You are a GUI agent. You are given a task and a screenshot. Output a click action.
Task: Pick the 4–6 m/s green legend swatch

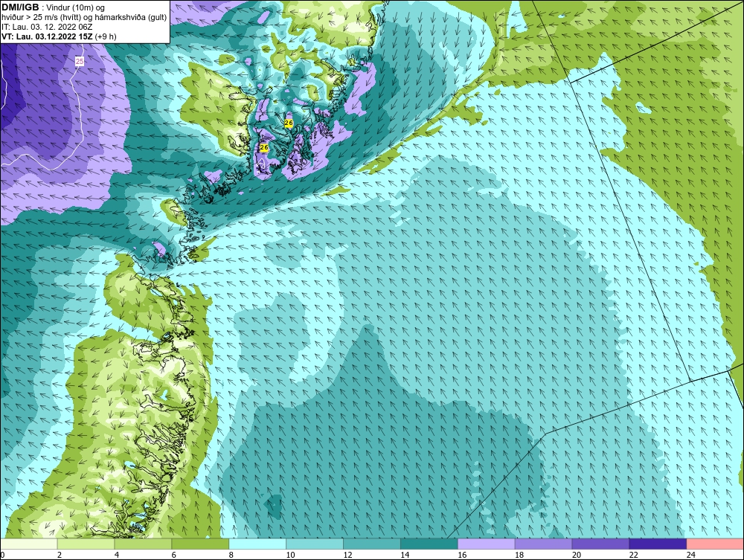pyautogui.click(x=143, y=544)
